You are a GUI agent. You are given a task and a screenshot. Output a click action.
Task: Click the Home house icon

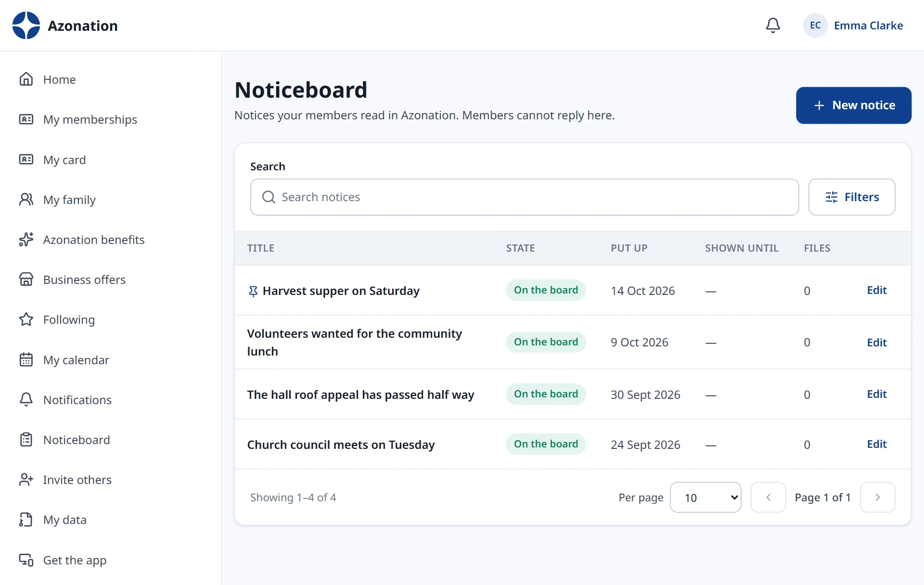click(x=26, y=79)
